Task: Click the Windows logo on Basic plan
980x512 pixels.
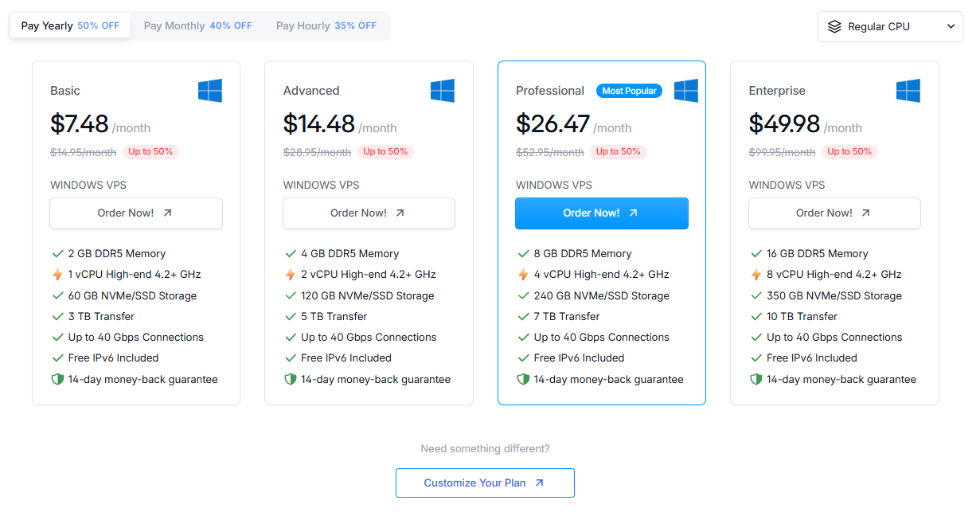Action: coord(210,91)
